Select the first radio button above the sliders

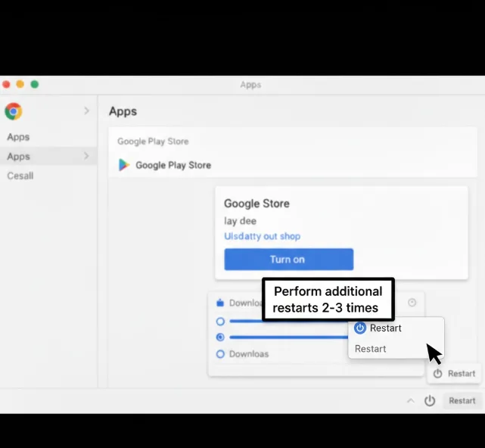(x=221, y=321)
